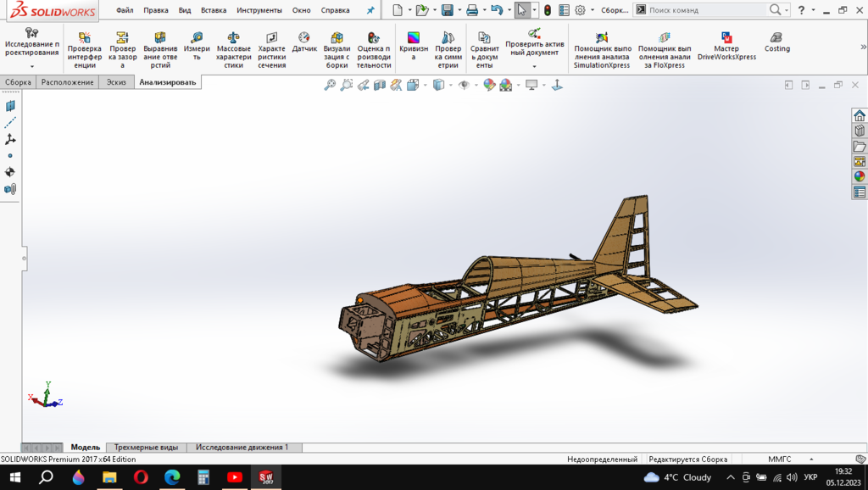Switch to the Эскиз tab
Viewport: 868px width, 490px height.
click(115, 82)
